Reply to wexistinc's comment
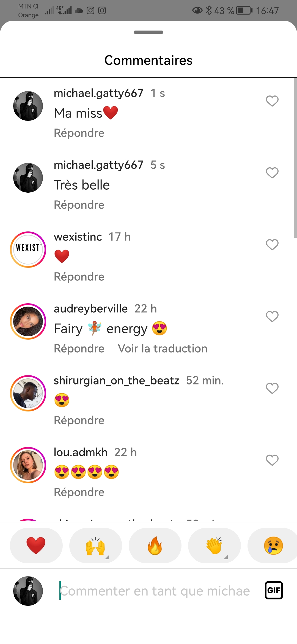The width and height of the screenshot is (297, 644). (x=79, y=277)
